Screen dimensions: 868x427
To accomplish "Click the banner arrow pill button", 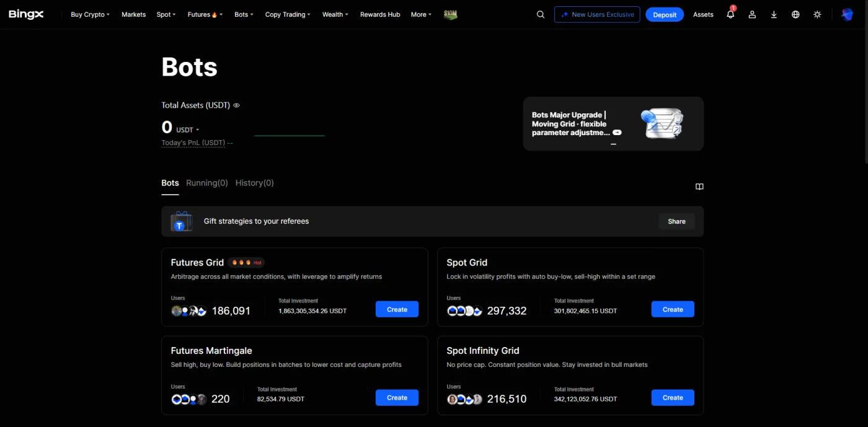I will coord(617,133).
